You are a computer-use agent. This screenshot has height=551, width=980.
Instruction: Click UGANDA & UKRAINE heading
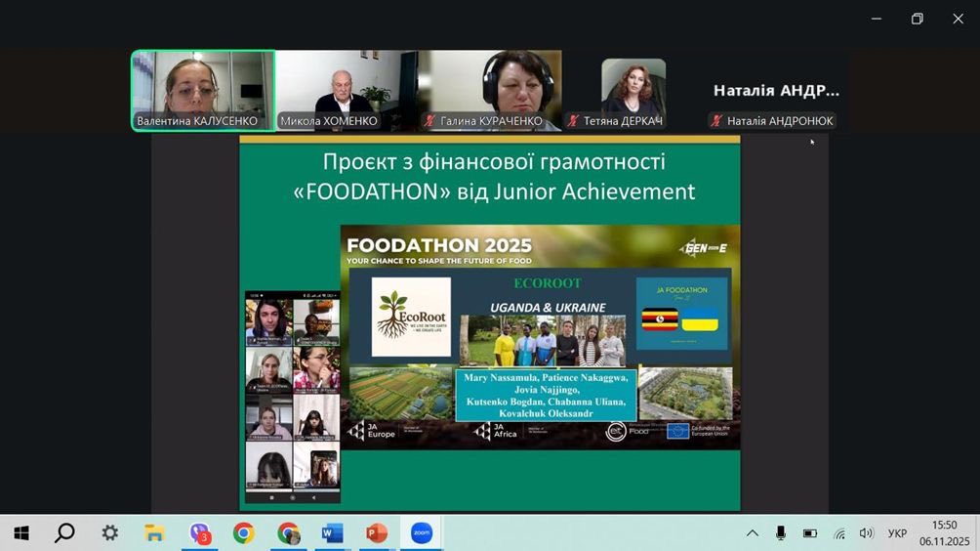point(548,308)
